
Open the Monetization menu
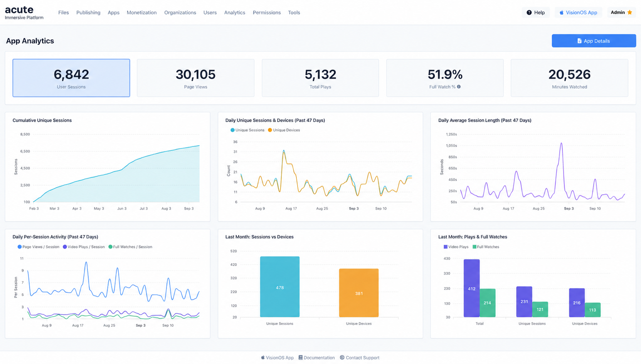pyautogui.click(x=141, y=12)
